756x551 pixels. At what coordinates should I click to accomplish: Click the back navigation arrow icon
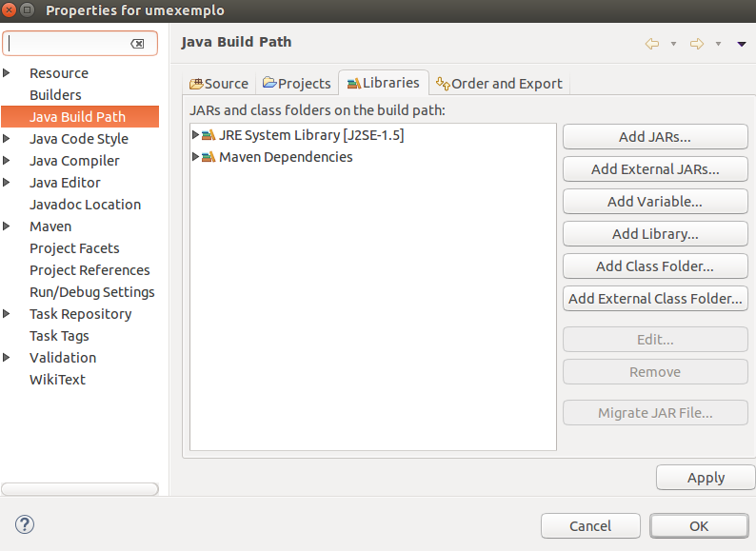coord(652,44)
